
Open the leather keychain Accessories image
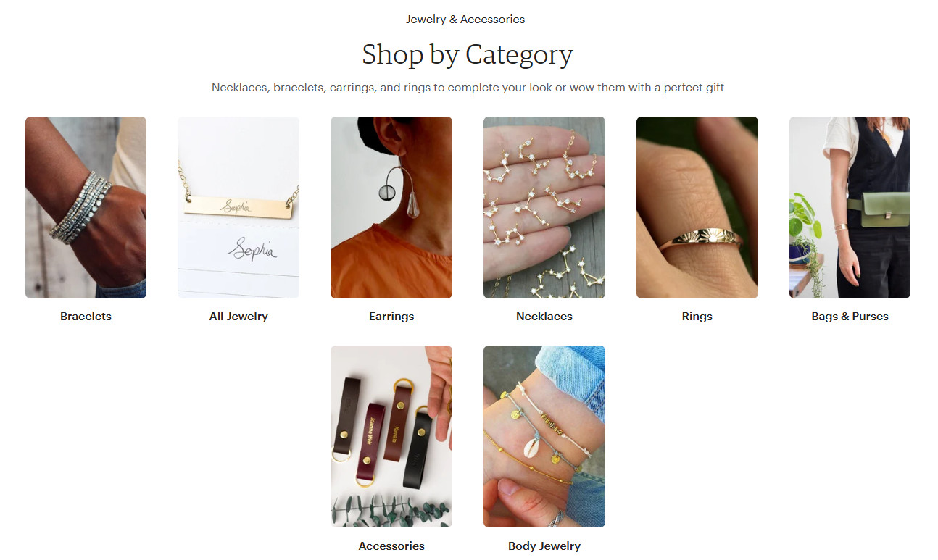(x=391, y=436)
